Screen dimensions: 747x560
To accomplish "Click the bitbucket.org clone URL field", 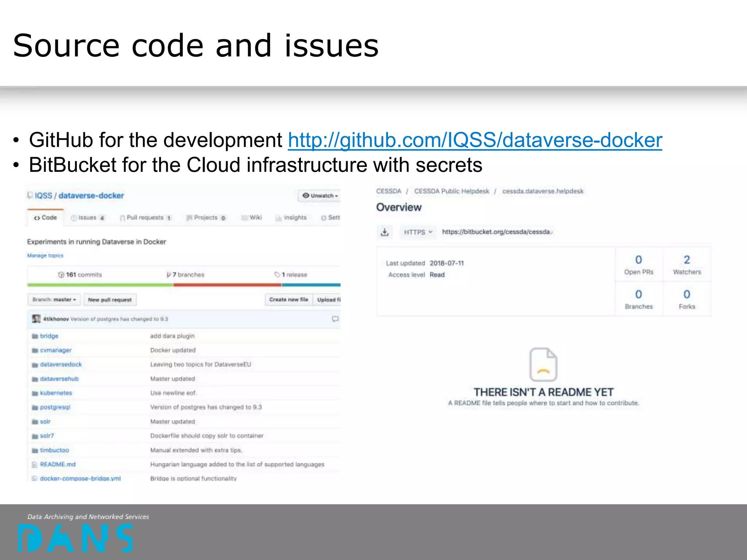I will pos(497,232).
